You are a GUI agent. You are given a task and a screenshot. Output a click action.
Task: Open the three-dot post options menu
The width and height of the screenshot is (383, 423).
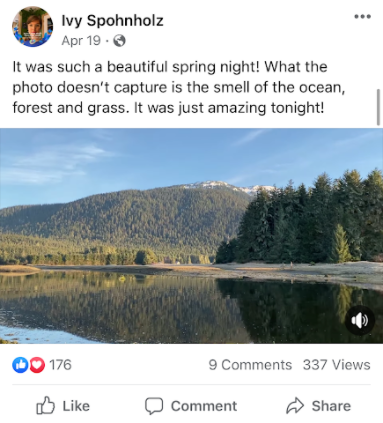[362, 17]
